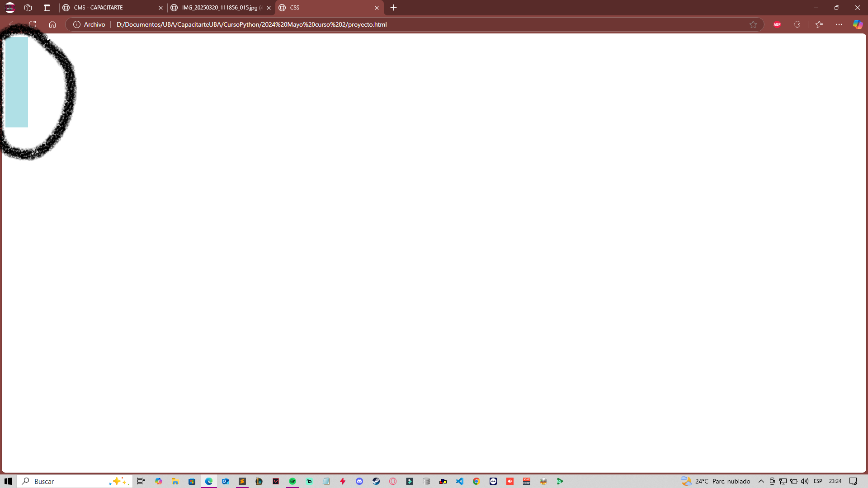Open the Copilot sidebar icon

[858, 24]
